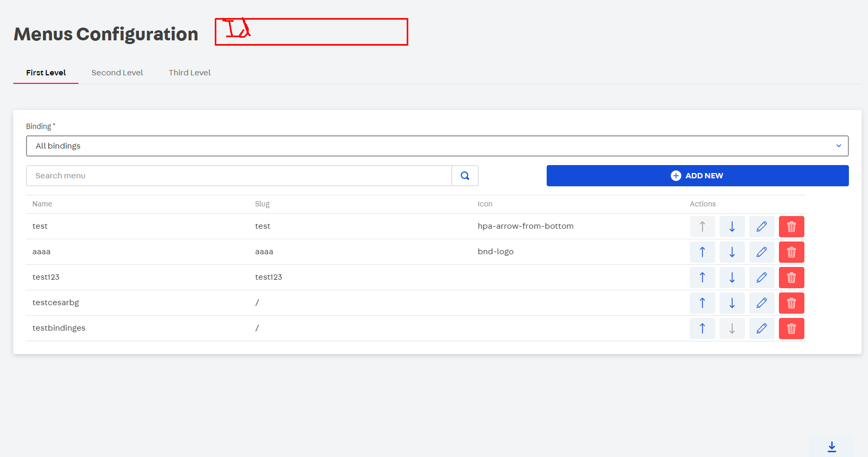Move the 'testcesarbg' row down
Screen dimensions: 868x457
point(732,303)
